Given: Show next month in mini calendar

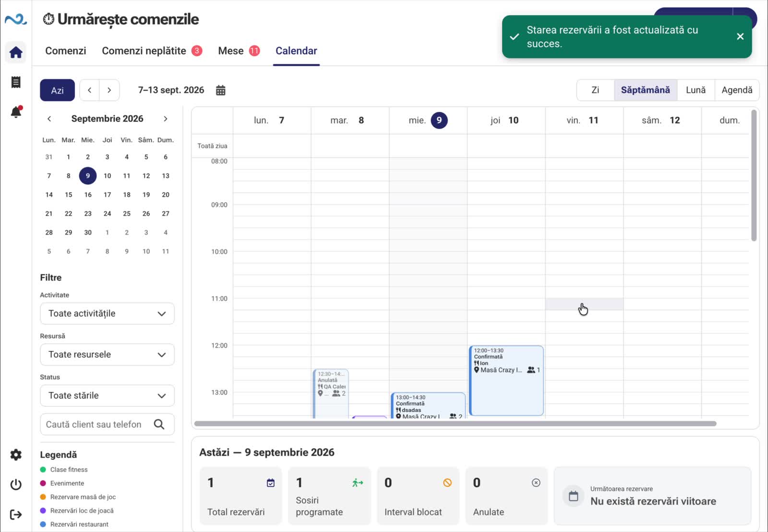Looking at the screenshot, I should coord(166,119).
